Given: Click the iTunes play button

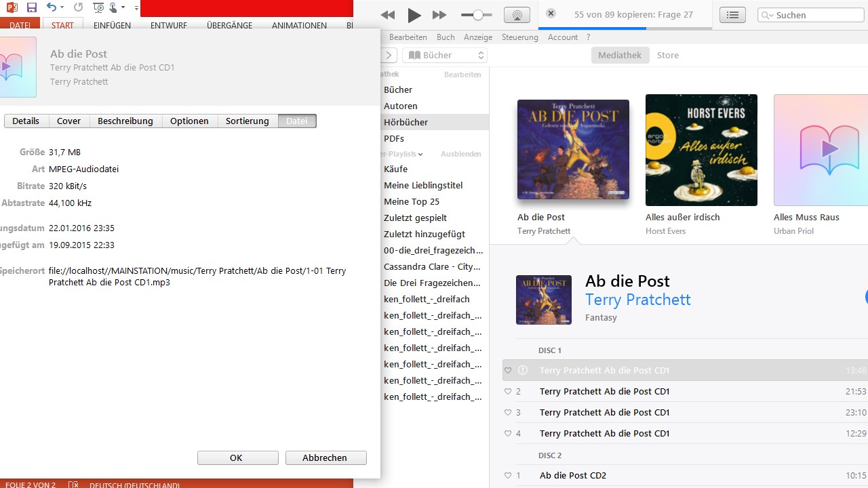Looking at the screenshot, I should [414, 15].
